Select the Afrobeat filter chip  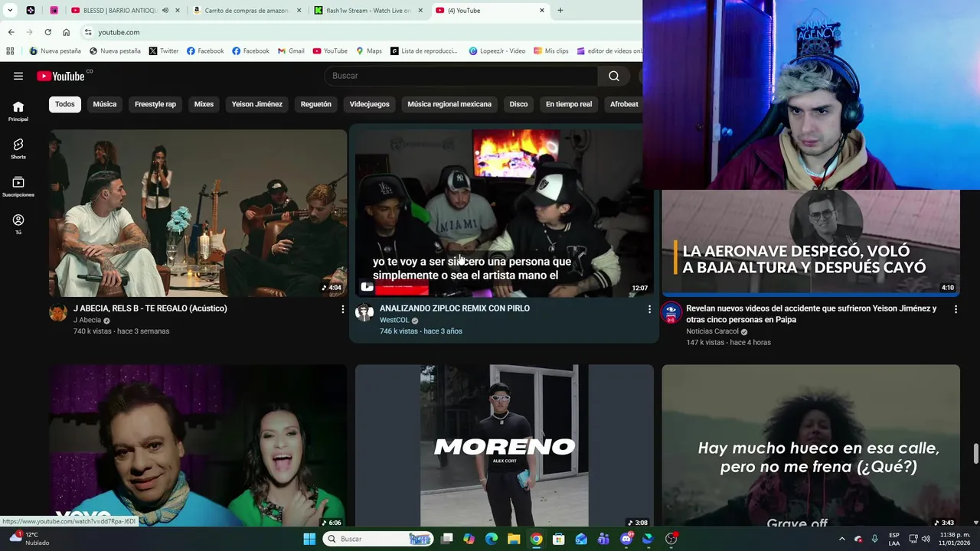[624, 104]
